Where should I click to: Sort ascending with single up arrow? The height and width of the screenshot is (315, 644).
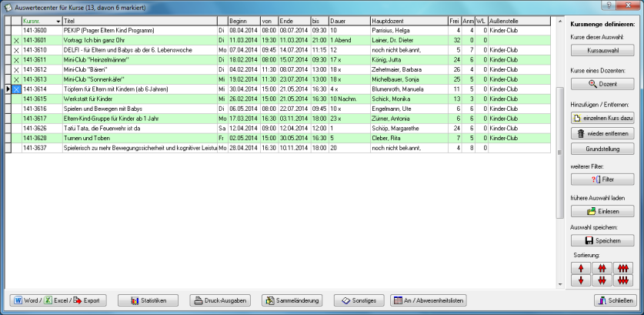(x=581, y=268)
